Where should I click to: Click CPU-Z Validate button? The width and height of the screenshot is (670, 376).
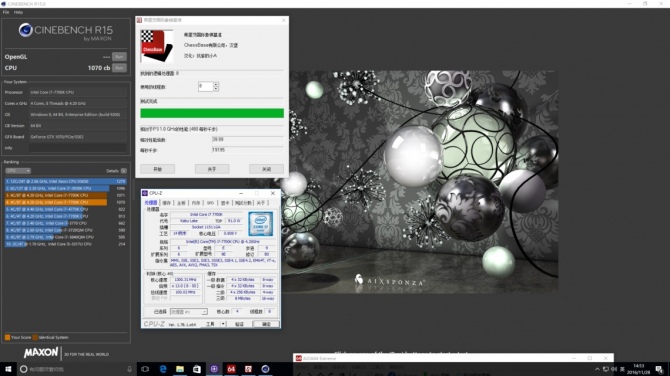[239, 324]
